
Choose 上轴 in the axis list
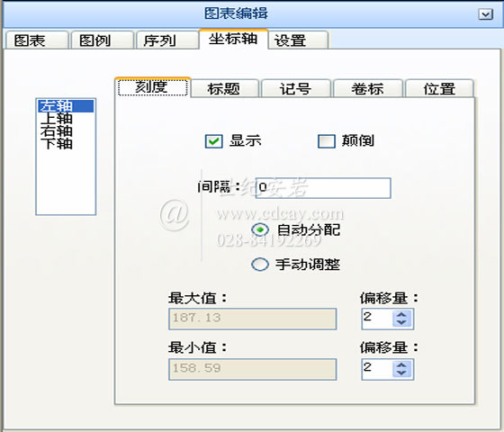point(66,118)
